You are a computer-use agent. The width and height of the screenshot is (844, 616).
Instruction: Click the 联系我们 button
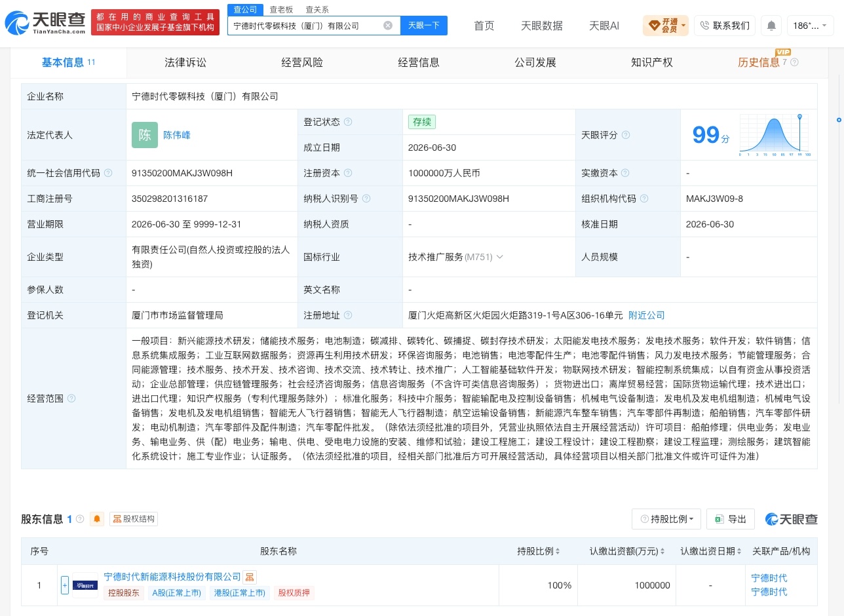pos(725,26)
